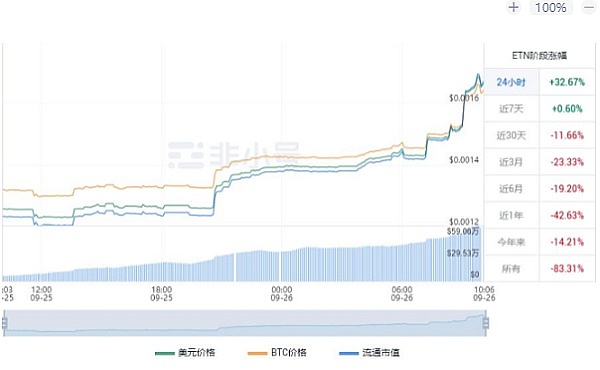Select the 24小时 period tab
This screenshot has width=600, height=370.
(x=511, y=82)
